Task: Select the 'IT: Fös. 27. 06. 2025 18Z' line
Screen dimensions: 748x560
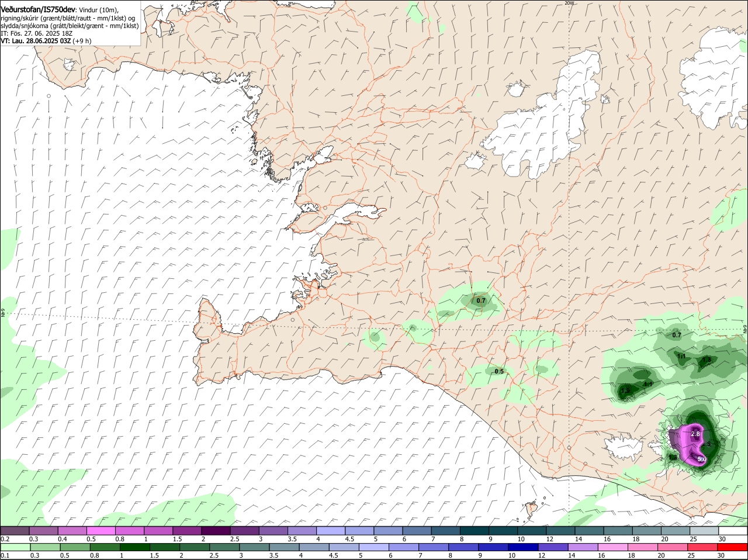Action: pos(36,33)
